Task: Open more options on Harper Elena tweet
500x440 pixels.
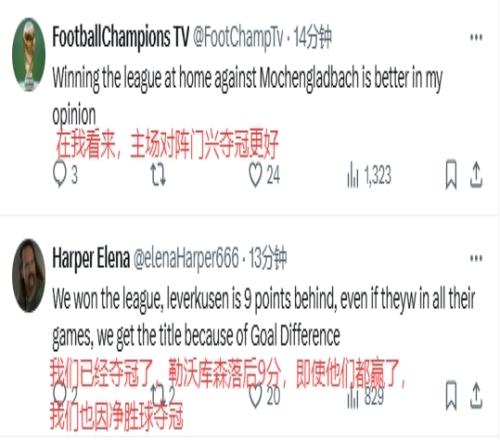Action: click(476, 258)
